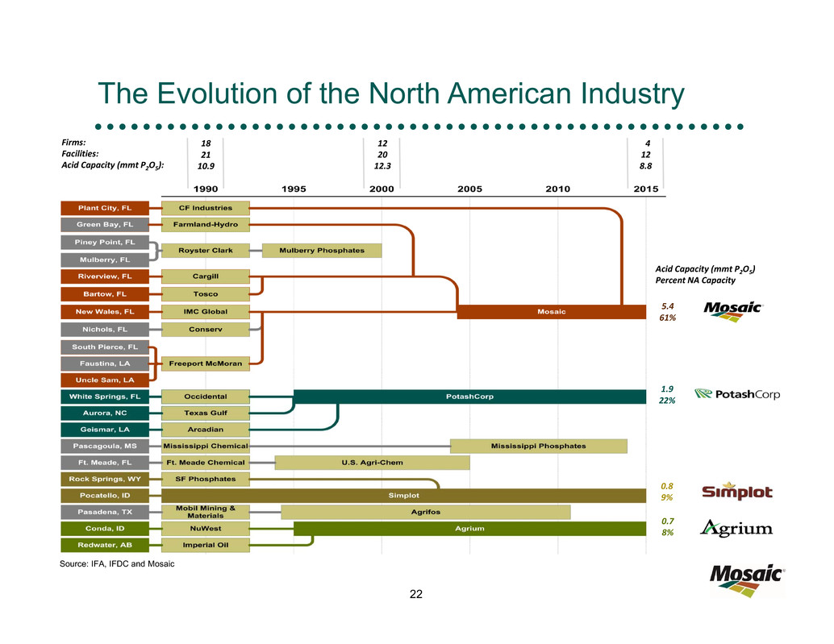834x644 pixels.
Task: Select the New Wales, FL box
Action: coord(105,312)
